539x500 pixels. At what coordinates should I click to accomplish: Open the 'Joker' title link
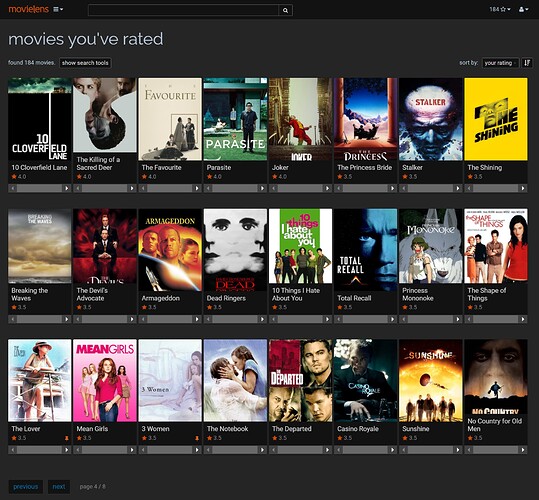[x=280, y=168]
